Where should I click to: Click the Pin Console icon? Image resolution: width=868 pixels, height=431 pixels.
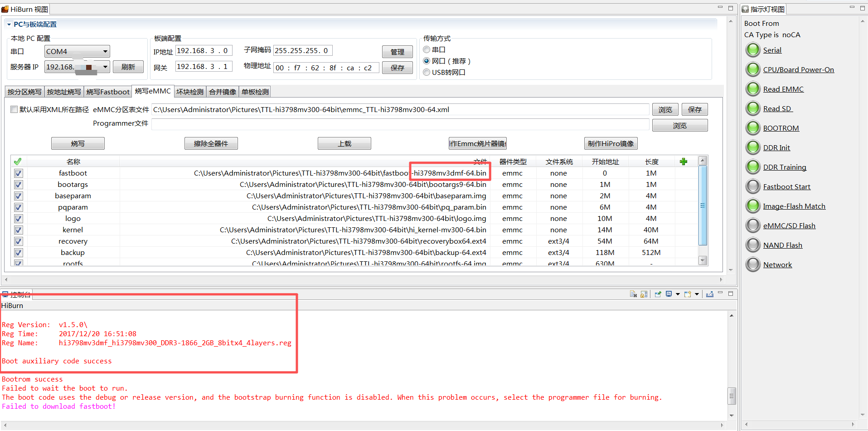[x=658, y=294]
